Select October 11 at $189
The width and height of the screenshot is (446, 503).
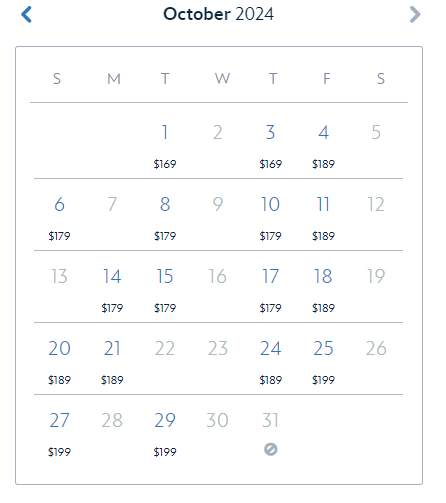(x=323, y=218)
